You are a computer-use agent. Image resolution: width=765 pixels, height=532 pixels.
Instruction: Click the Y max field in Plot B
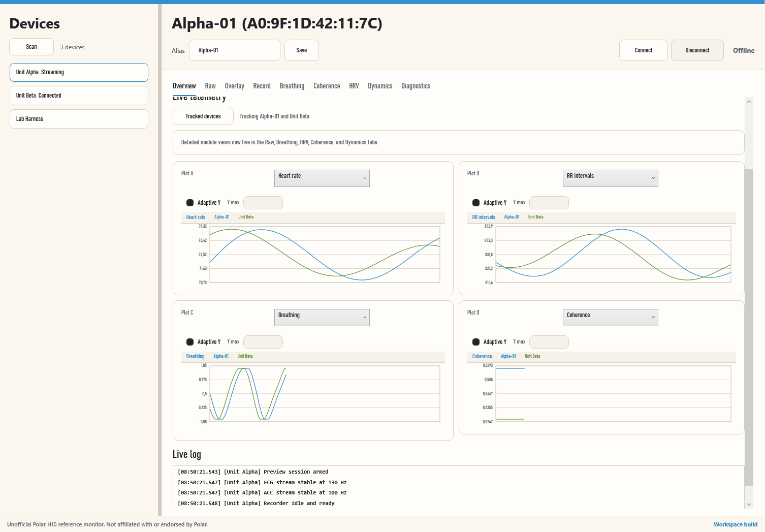[x=549, y=203]
